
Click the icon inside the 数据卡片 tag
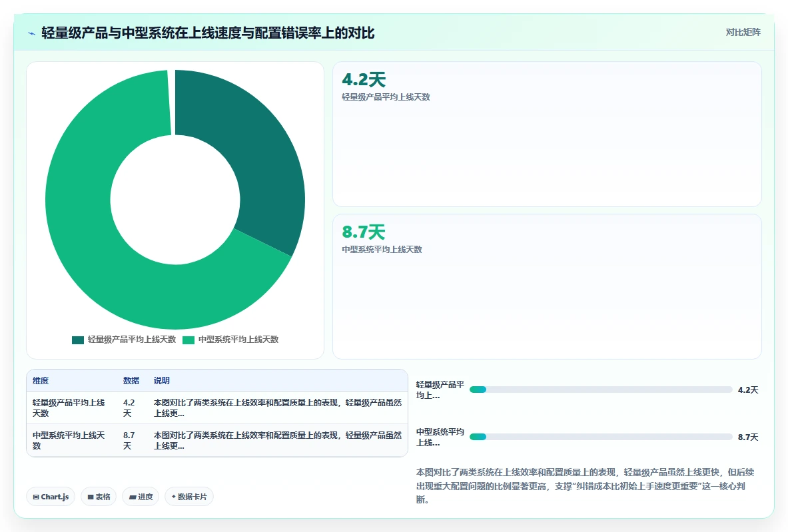click(173, 497)
